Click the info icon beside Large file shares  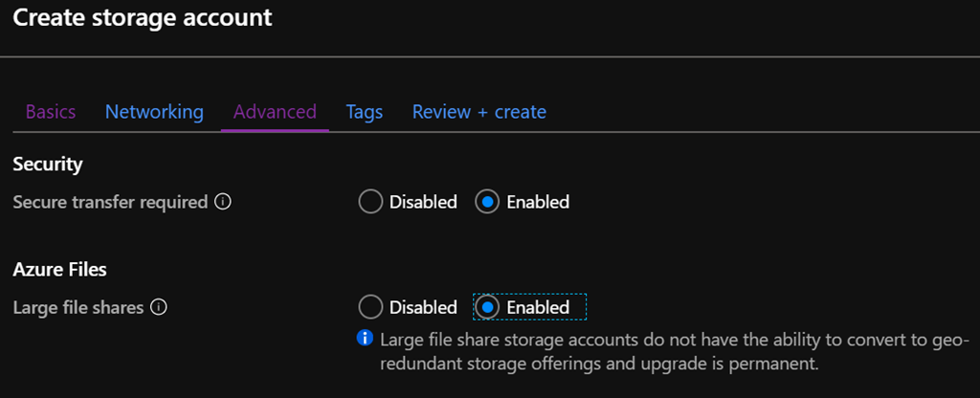(160, 307)
